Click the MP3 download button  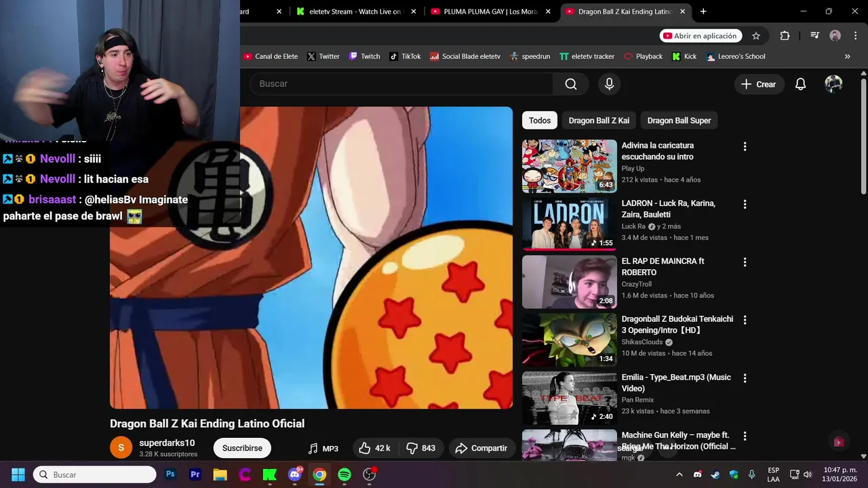click(323, 448)
